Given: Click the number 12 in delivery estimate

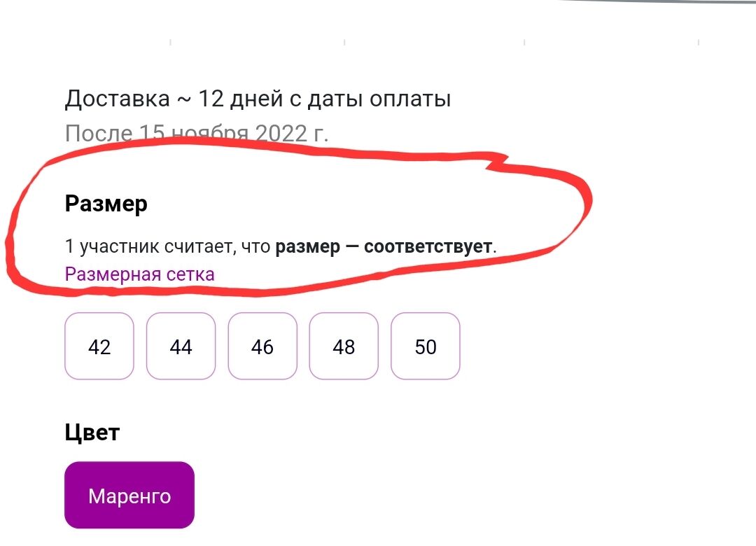Looking at the screenshot, I should pyautogui.click(x=210, y=99).
